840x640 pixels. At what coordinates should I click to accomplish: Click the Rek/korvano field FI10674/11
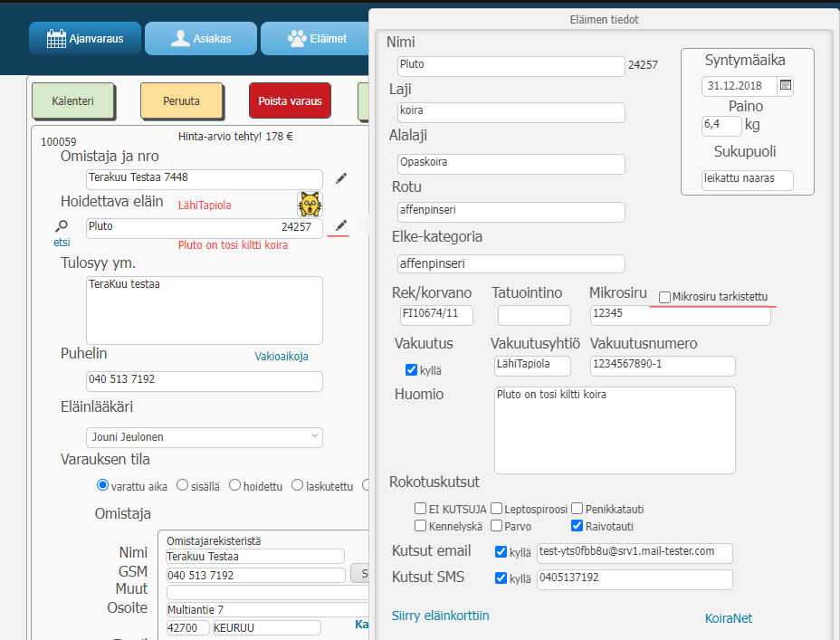tap(436, 315)
